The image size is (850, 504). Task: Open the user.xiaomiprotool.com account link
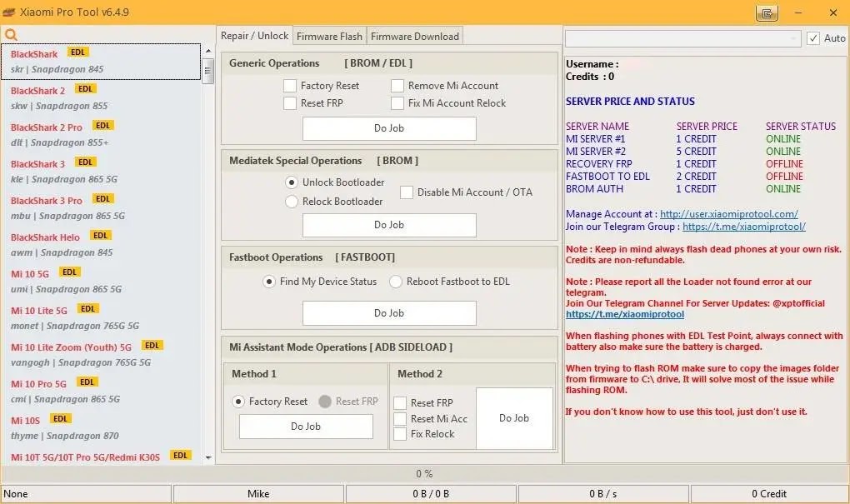pyautogui.click(x=728, y=214)
